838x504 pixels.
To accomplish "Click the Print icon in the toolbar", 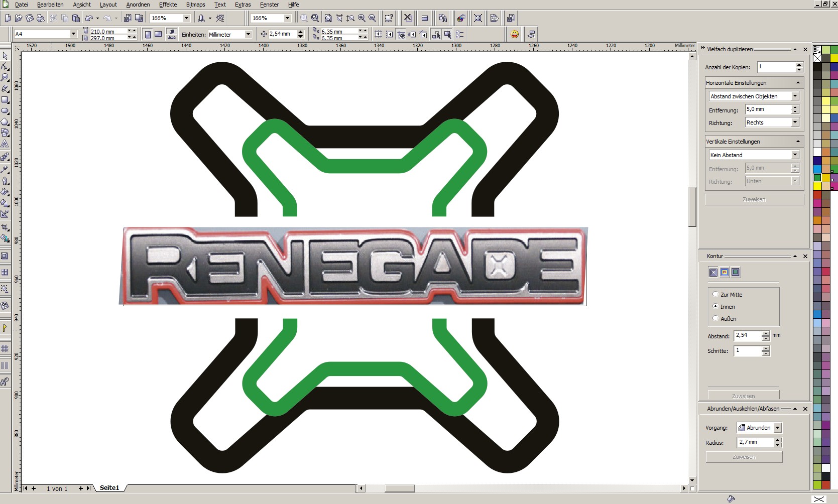I will (41, 18).
